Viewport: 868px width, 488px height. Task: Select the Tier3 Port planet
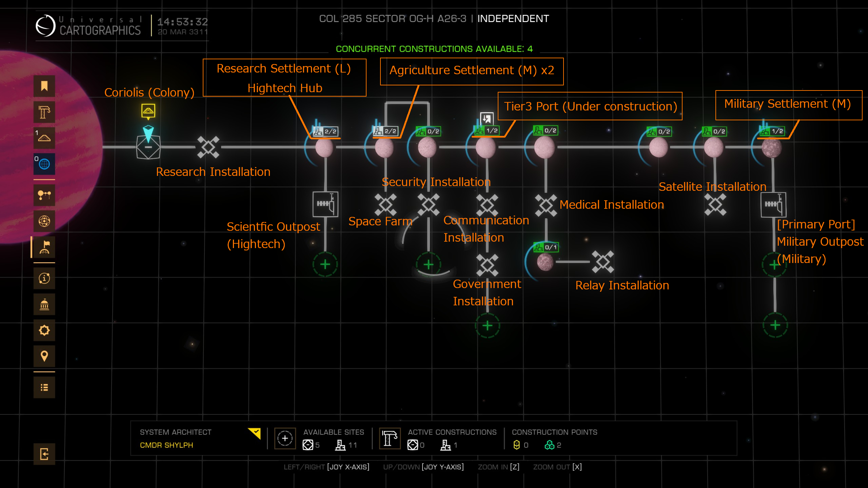(x=486, y=147)
